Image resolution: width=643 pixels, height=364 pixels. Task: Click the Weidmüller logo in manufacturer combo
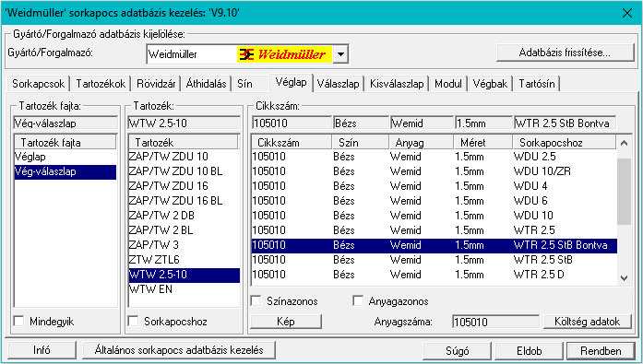click(284, 54)
